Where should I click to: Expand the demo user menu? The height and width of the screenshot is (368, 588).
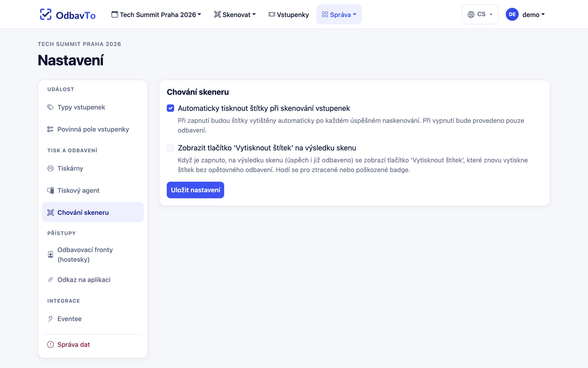525,14
